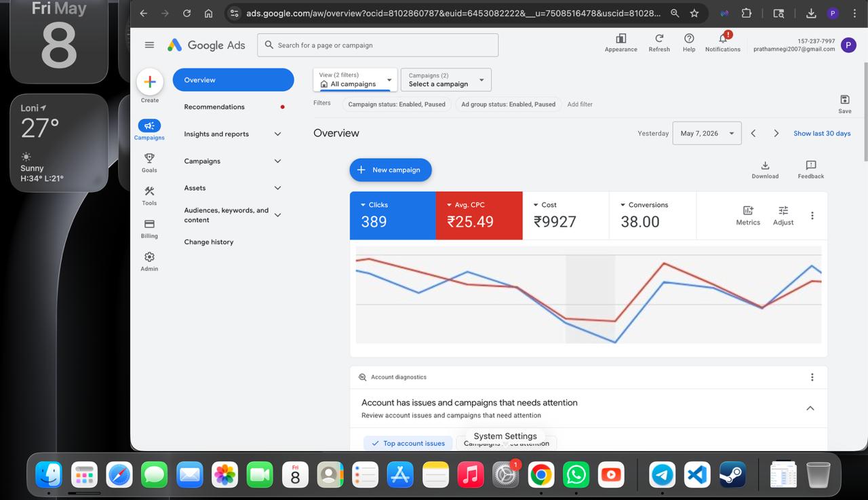Expand the Assets submenu
This screenshot has height=500, width=868.
click(x=277, y=188)
